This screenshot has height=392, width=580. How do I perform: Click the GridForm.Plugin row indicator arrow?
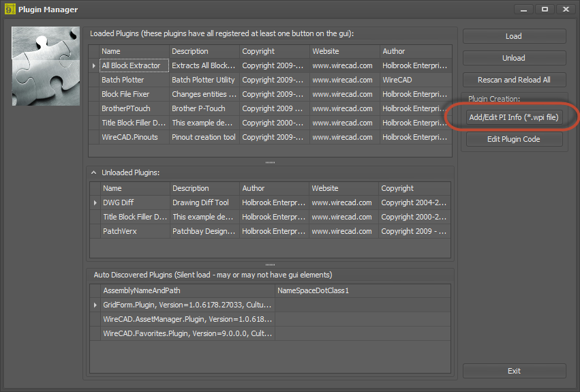coord(95,305)
